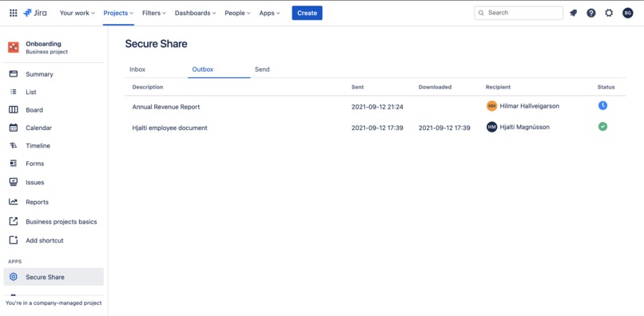Click the List icon in the sidebar

coord(14,92)
